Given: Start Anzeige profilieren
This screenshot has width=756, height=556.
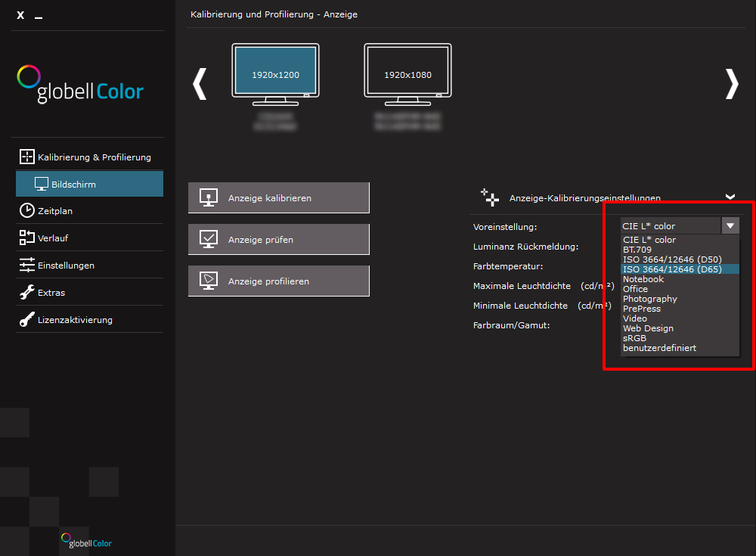Looking at the screenshot, I should (279, 281).
